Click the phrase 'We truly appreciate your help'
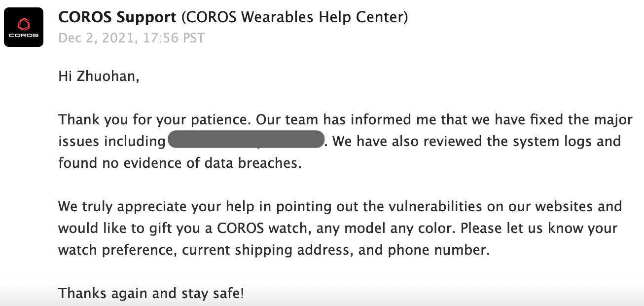 tap(156, 207)
